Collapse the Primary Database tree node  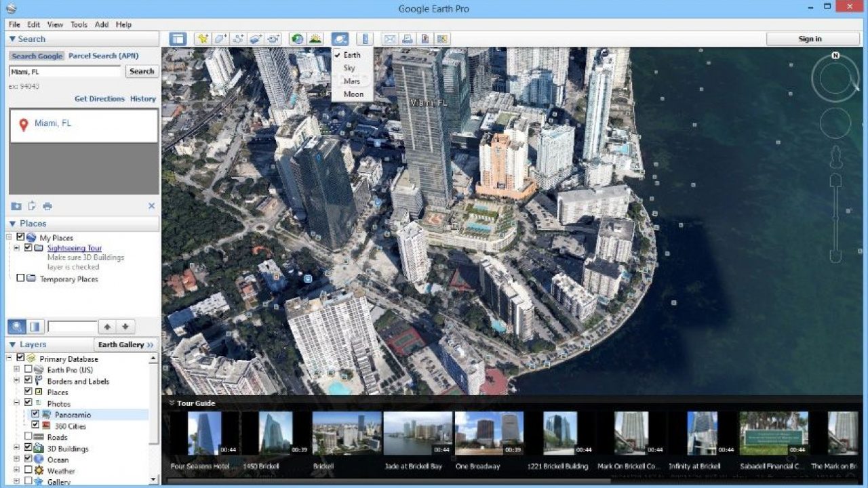9,359
